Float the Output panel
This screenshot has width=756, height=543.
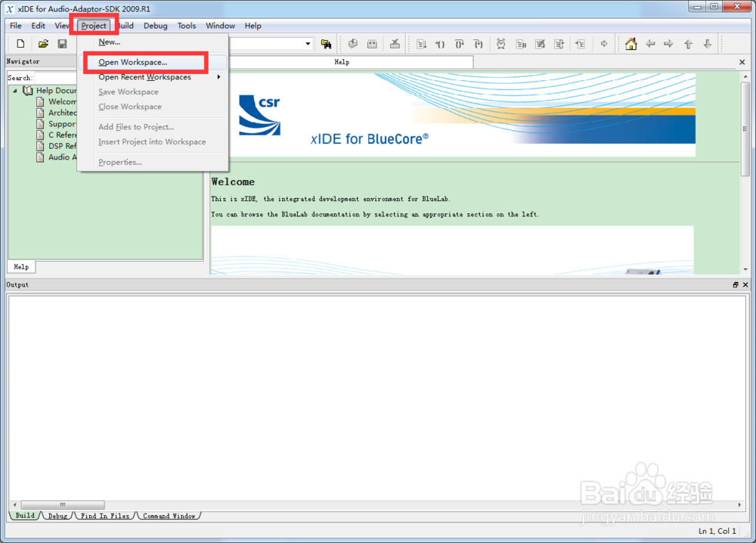[x=736, y=285]
